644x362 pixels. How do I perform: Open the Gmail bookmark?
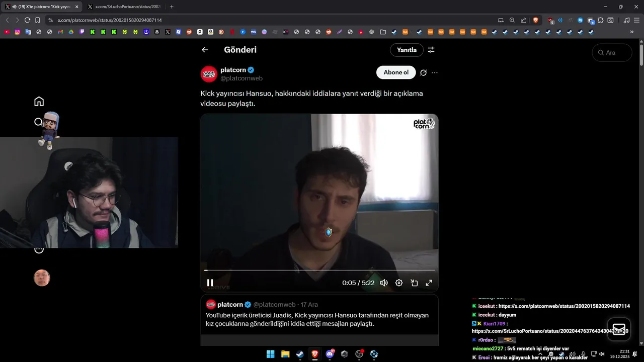pos(60,32)
